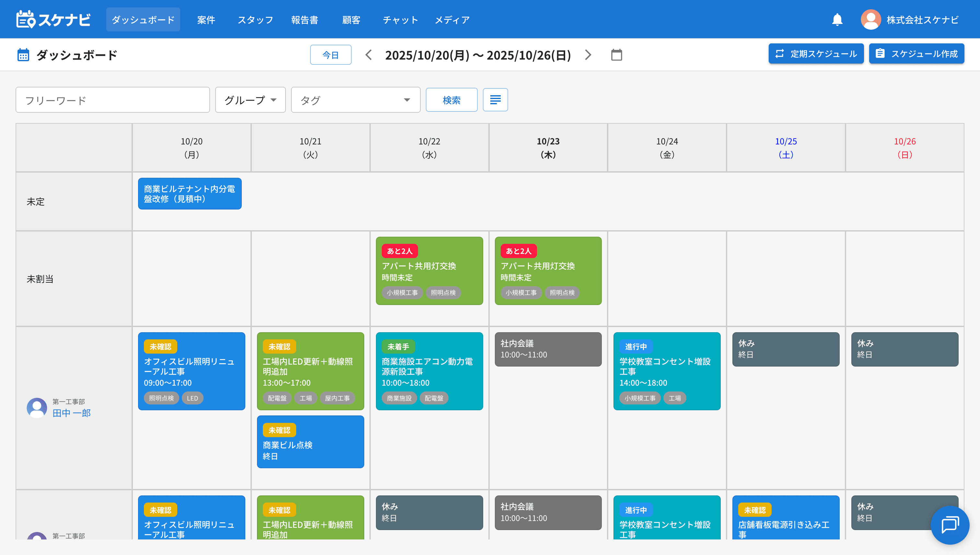
Task: Open the 田中 一郎 staff link
Action: coord(72,413)
